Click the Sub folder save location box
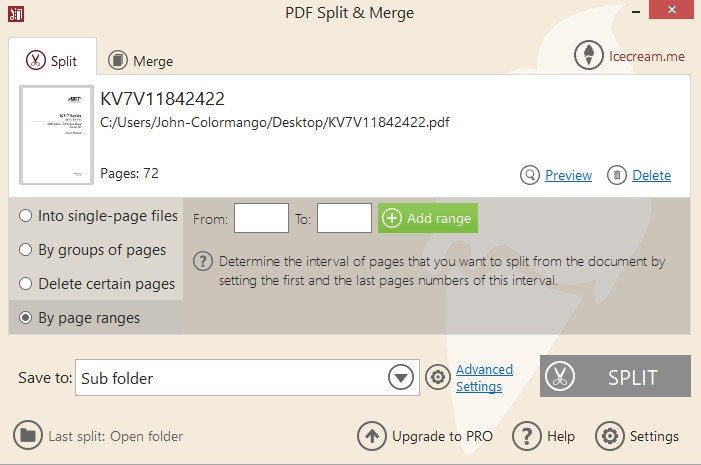This screenshot has width=701, height=465. tap(247, 378)
